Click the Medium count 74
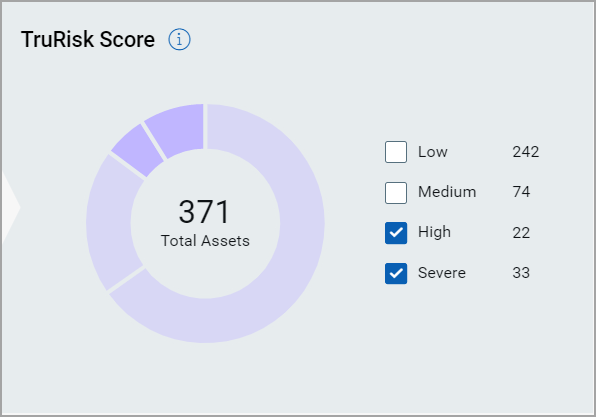596x417 pixels. 521,192
